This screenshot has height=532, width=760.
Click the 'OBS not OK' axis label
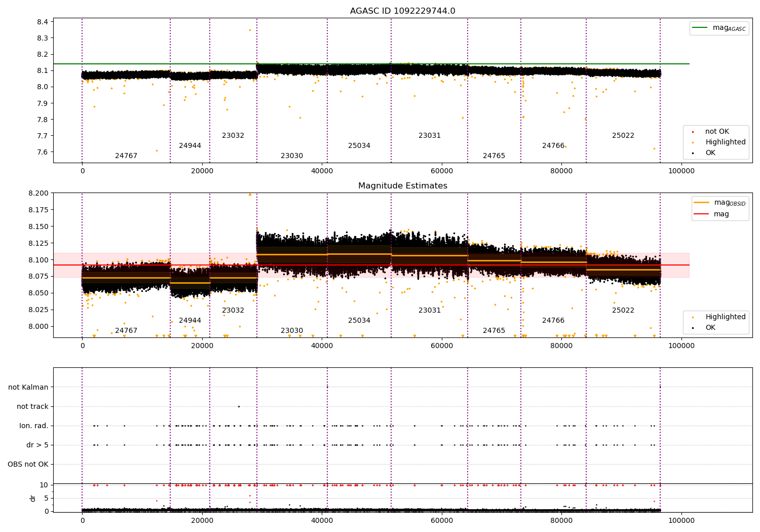28,464
